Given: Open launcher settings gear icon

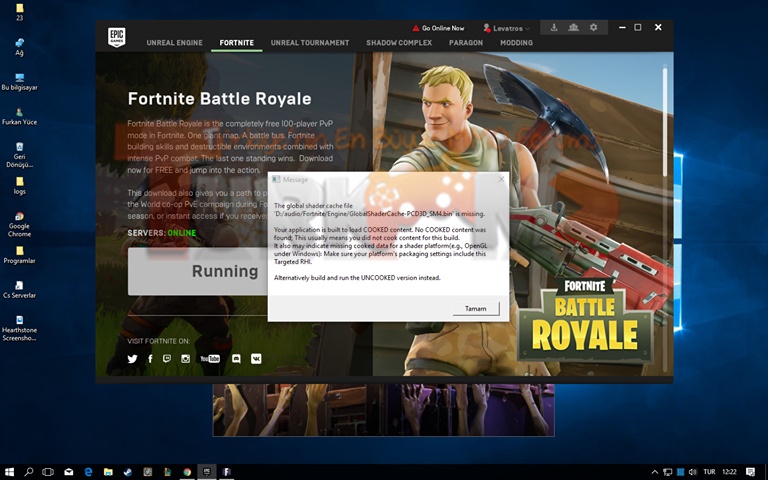Looking at the screenshot, I should click(x=594, y=27).
